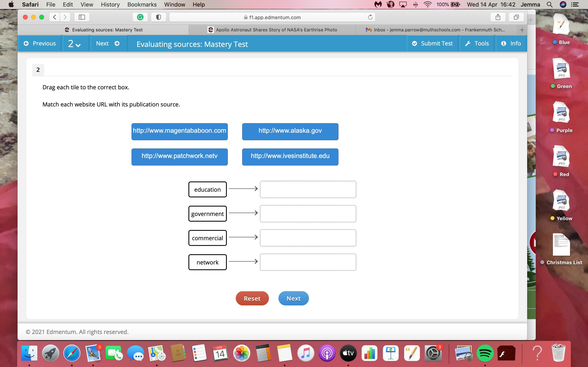Select the http://www.alaska.gov tile
This screenshot has height=367, width=588.
[290, 131]
